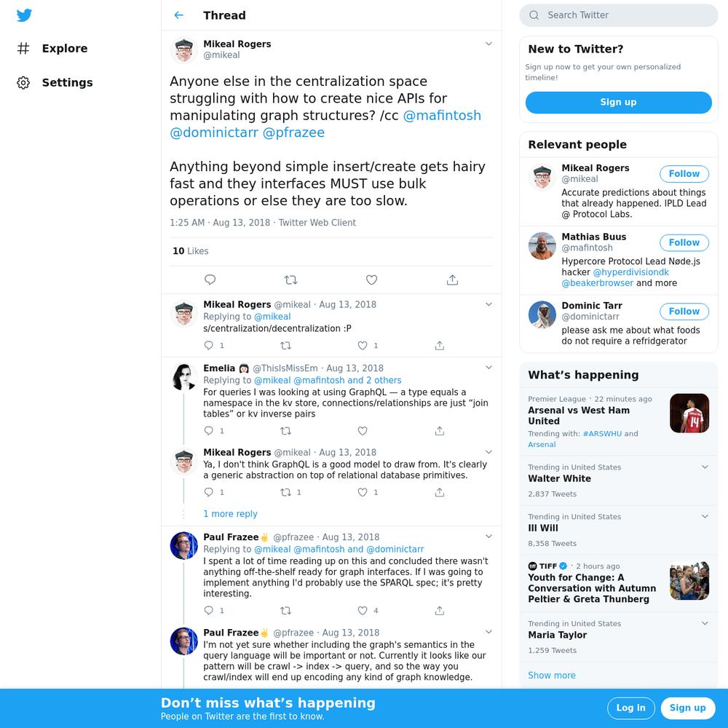Viewport: 728px width, 728px height.
Task: Show 1 more reply in thread
Action: (x=230, y=514)
